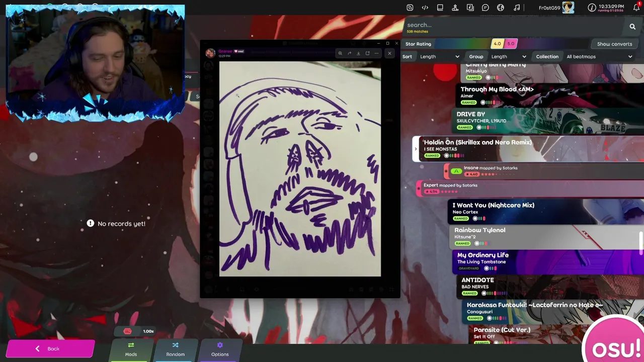644x362 pixels.
Task: Click the 12:33:29 PM clock text
Action: [611, 7]
